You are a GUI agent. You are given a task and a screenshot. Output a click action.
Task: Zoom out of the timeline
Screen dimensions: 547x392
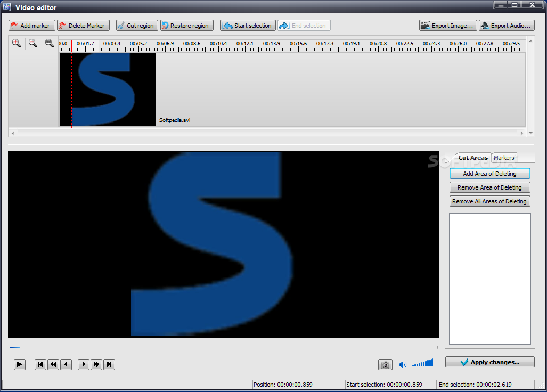point(33,43)
